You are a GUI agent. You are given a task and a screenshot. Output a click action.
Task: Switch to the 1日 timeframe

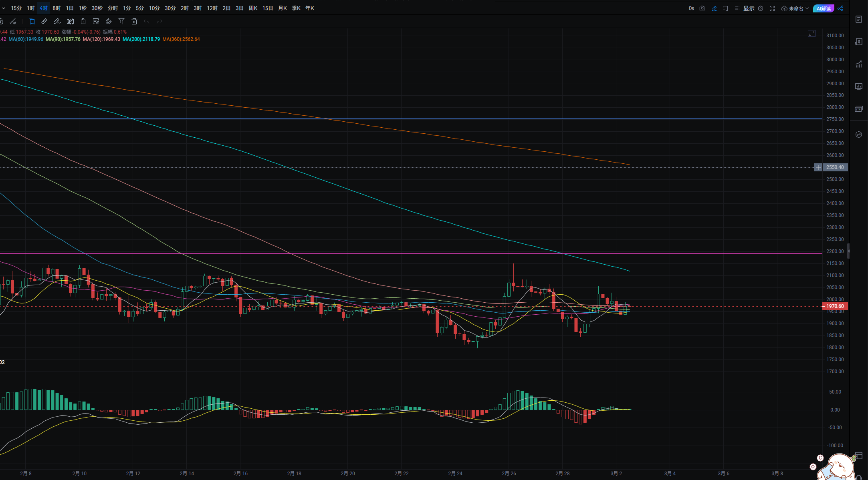[x=69, y=8]
